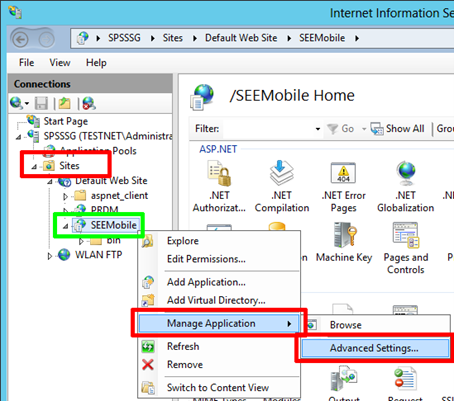Image resolution: width=454 pixels, height=401 pixels.
Task: Collapse the Sites tree node
Action: point(34,166)
